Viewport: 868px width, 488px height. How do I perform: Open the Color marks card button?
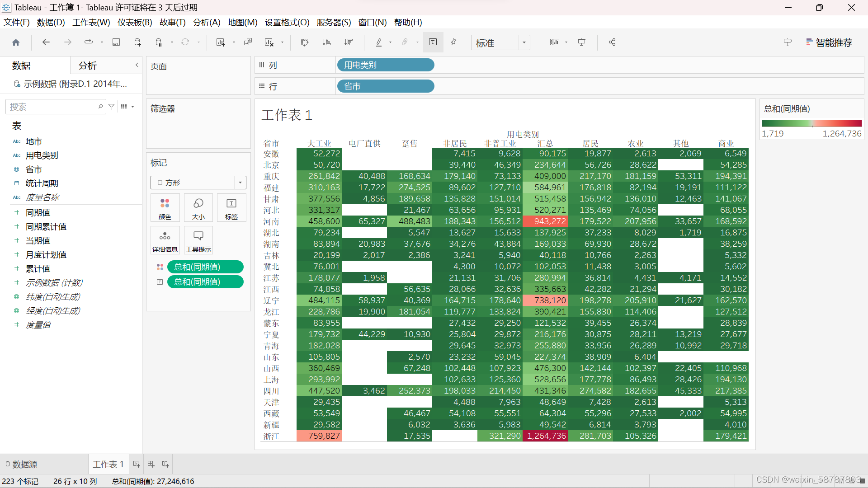point(165,208)
